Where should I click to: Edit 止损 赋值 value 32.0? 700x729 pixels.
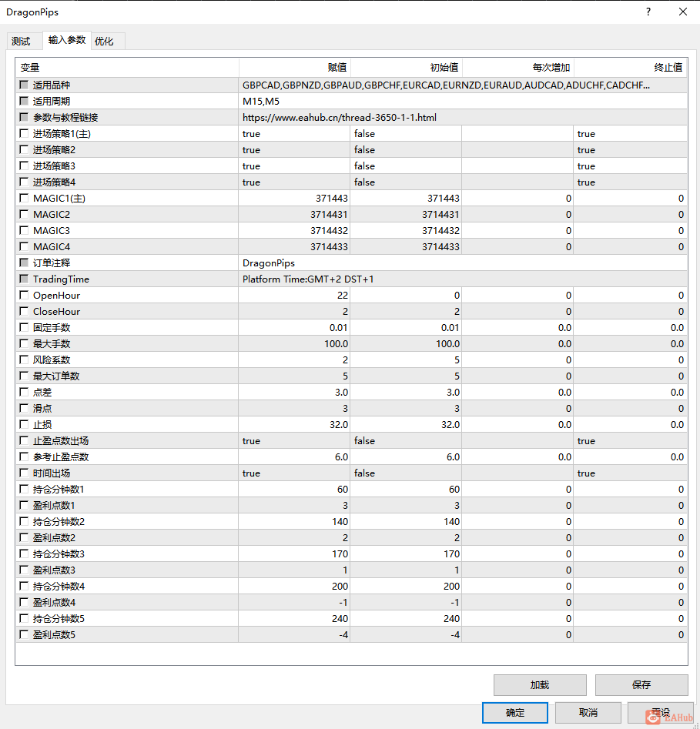tap(294, 424)
